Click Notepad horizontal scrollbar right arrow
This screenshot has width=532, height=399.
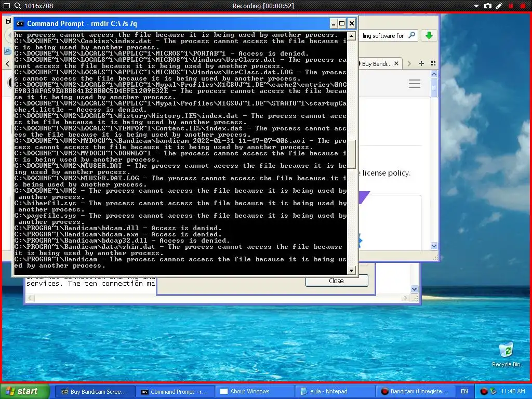click(x=405, y=298)
